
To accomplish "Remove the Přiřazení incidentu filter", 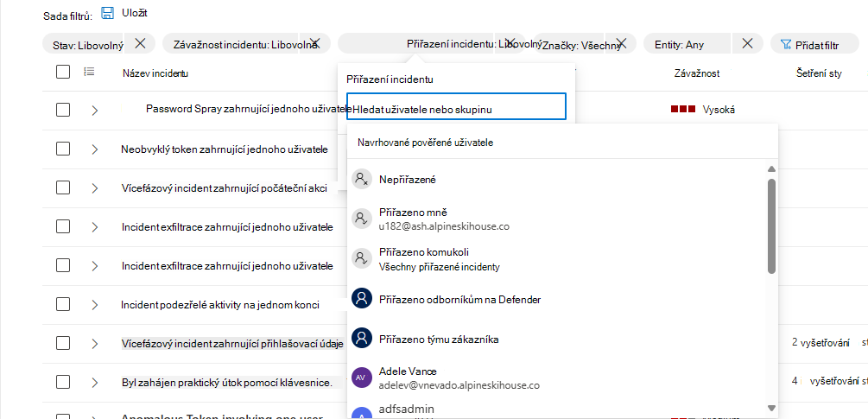I will coord(511,42).
